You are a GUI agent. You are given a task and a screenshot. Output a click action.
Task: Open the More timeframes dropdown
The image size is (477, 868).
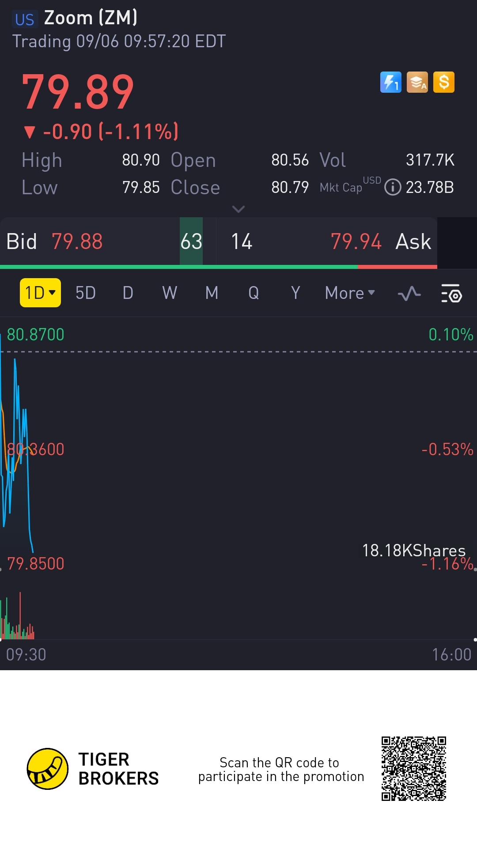(x=350, y=293)
